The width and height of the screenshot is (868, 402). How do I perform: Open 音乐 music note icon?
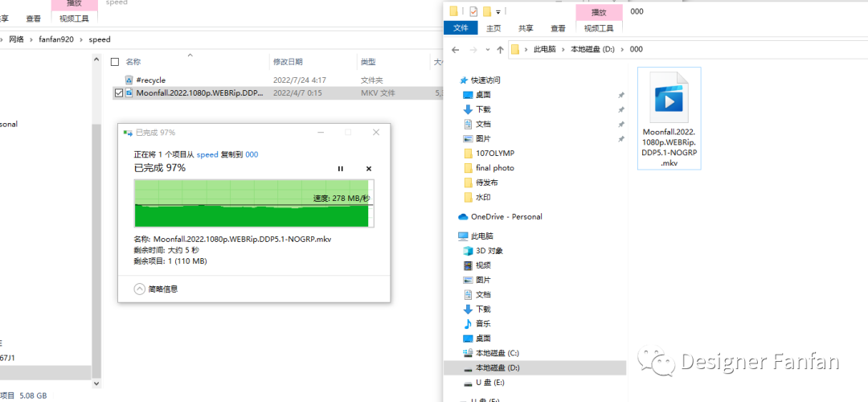click(x=468, y=323)
